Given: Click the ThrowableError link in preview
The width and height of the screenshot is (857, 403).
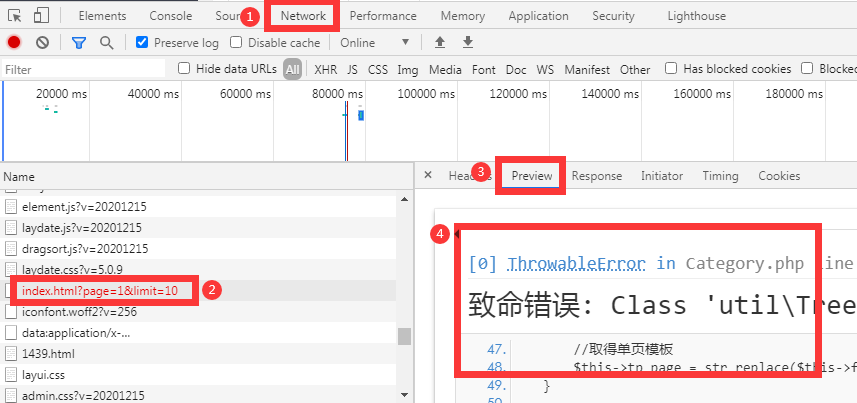Looking at the screenshot, I should (x=577, y=264).
